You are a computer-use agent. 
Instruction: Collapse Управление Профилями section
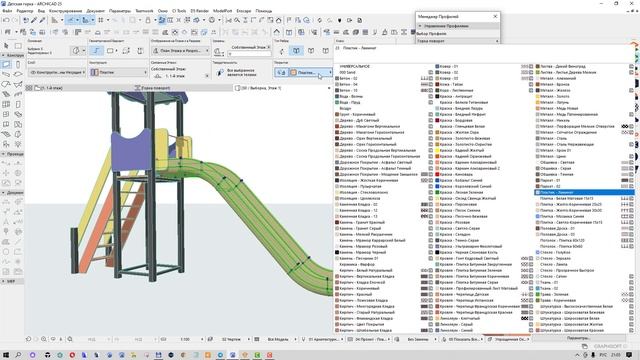(420, 26)
